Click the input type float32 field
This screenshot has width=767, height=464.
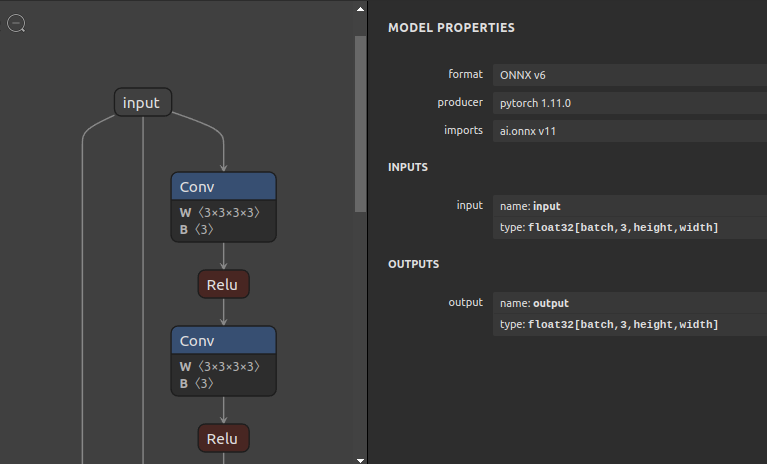pos(630,228)
